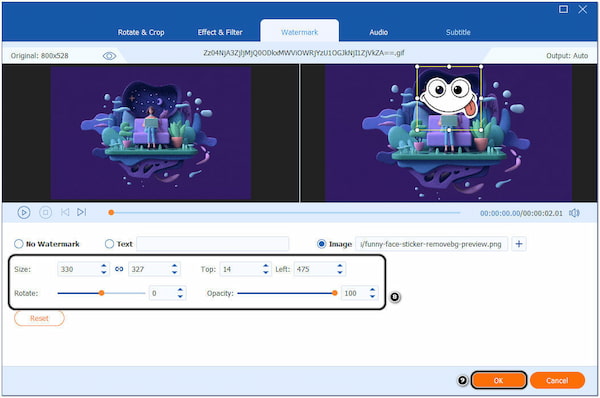Select the Image watermark option
Image resolution: width=600 pixels, height=398 pixels.
[x=334, y=244]
